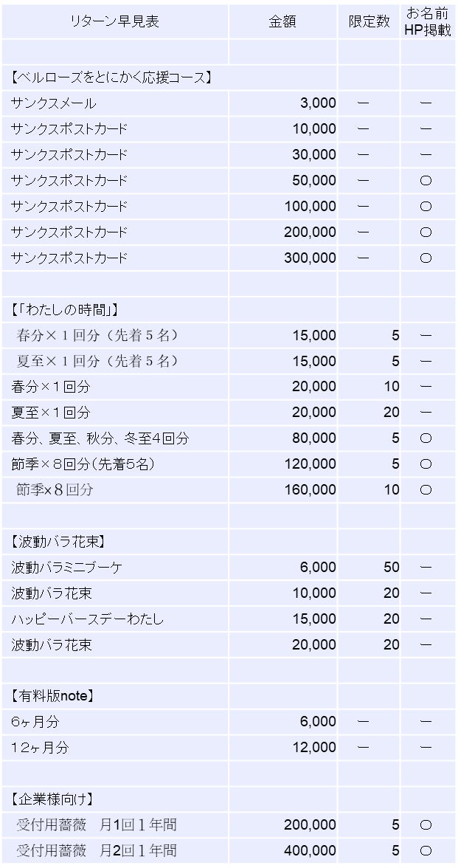
Task: Click the サンクスメール row label
Action: [x=54, y=103]
